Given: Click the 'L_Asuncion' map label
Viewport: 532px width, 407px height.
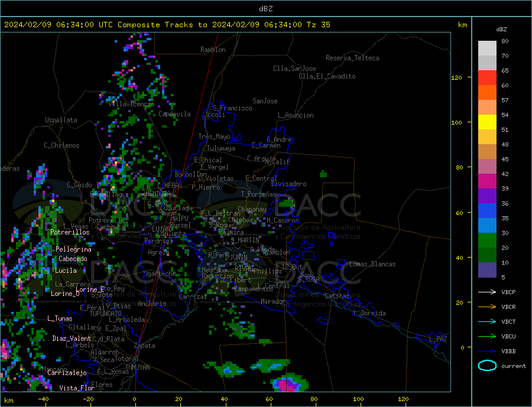Looking at the screenshot, I should [296, 115].
